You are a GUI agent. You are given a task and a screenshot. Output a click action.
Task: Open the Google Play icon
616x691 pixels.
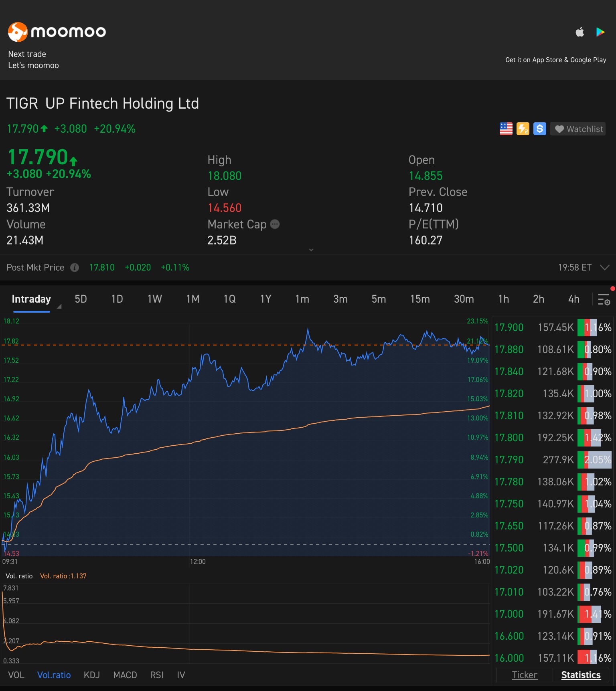pos(600,32)
